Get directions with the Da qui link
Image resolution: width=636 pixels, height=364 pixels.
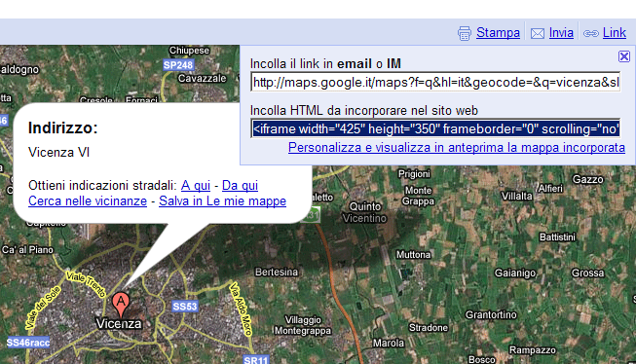(x=240, y=185)
